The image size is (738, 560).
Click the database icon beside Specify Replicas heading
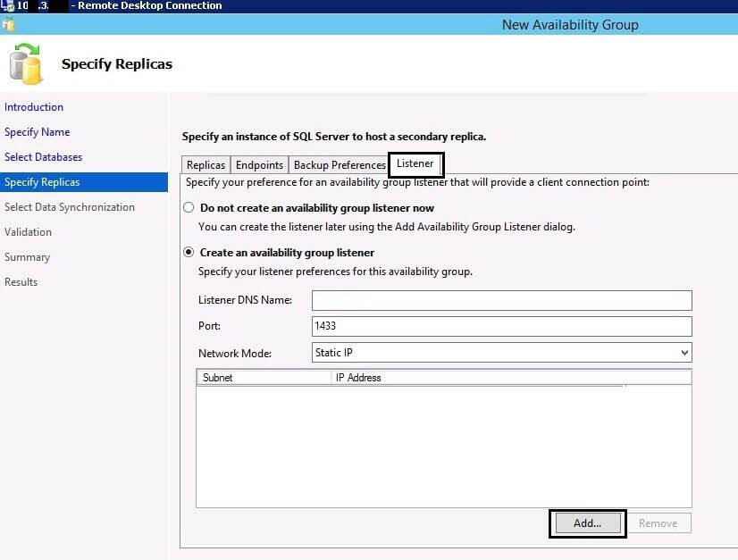tap(25, 64)
